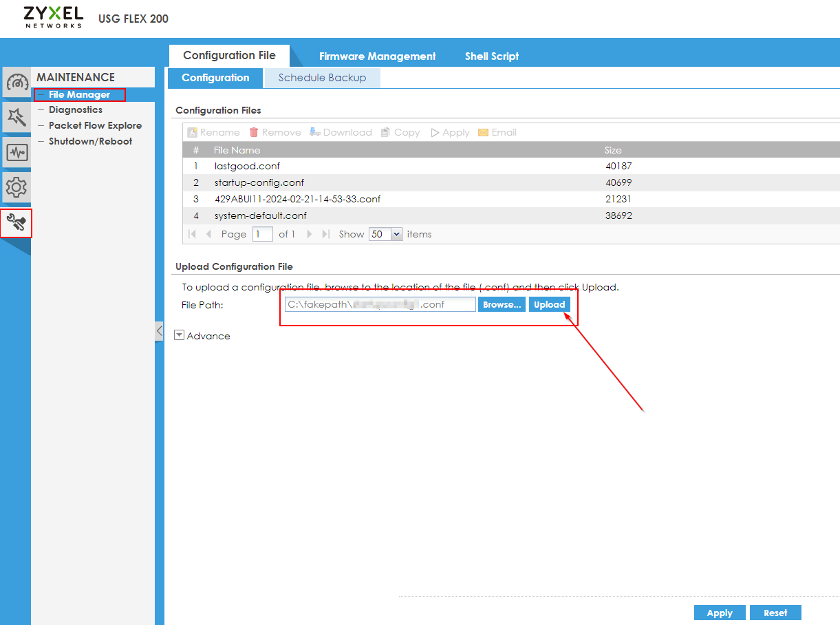Go to next page arrow in pager

(x=310, y=234)
